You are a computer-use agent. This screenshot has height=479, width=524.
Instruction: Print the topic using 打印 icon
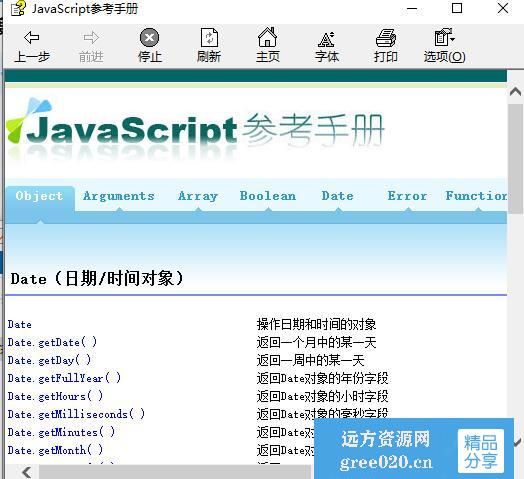click(x=386, y=37)
